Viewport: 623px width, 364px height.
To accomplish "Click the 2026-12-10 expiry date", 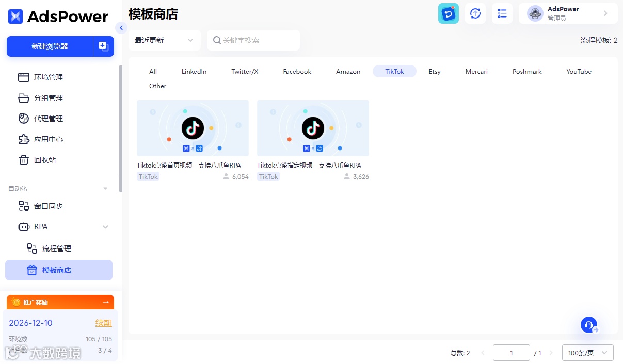I will tap(30, 323).
